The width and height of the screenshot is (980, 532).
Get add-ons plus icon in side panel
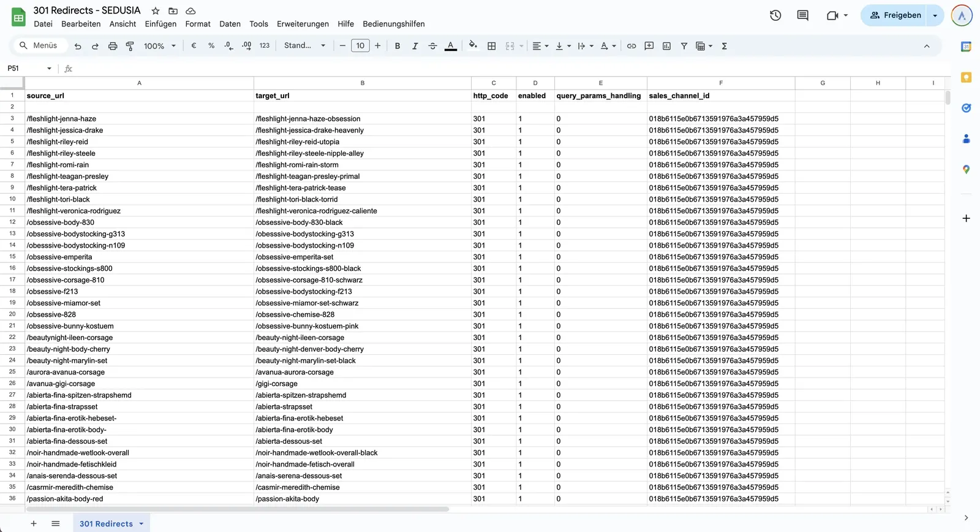966,218
